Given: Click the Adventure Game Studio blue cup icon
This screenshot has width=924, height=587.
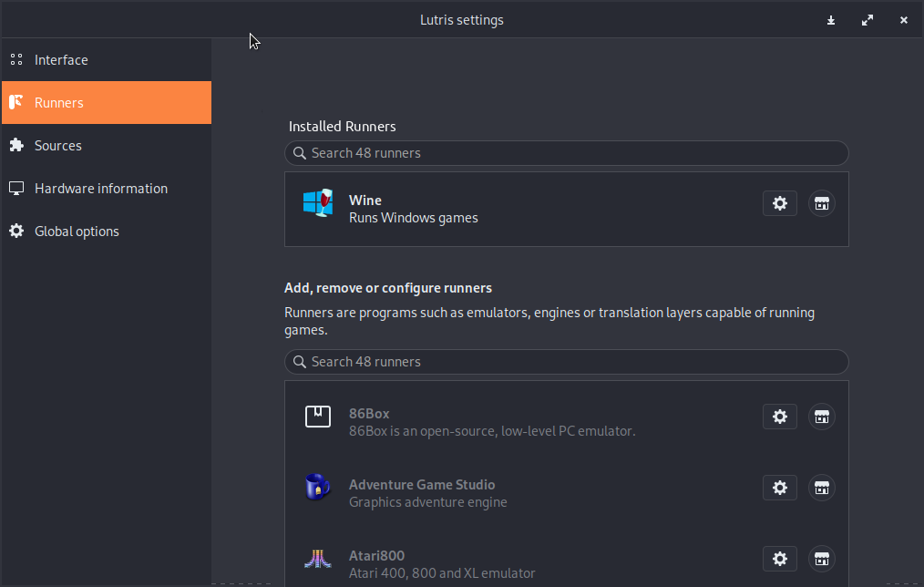Looking at the screenshot, I should click(x=317, y=487).
